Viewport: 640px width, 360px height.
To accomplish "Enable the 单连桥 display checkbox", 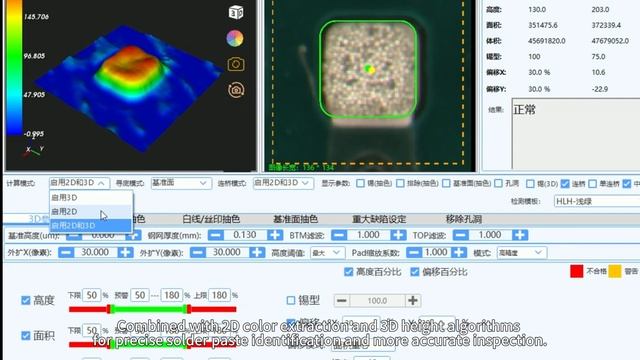I will (x=593, y=184).
